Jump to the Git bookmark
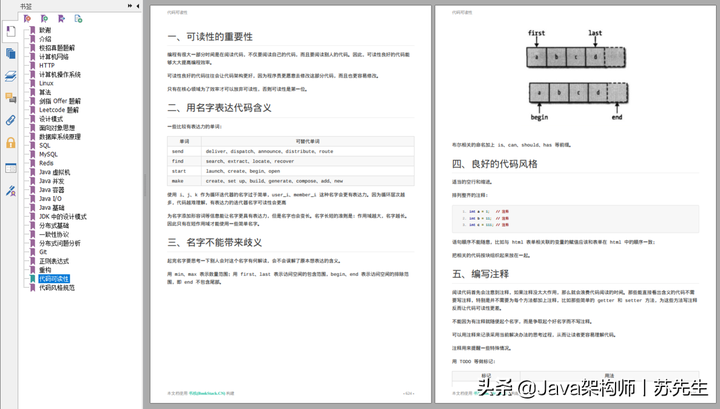Viewport: 720px width, 409px height. [x=43, y=252]
